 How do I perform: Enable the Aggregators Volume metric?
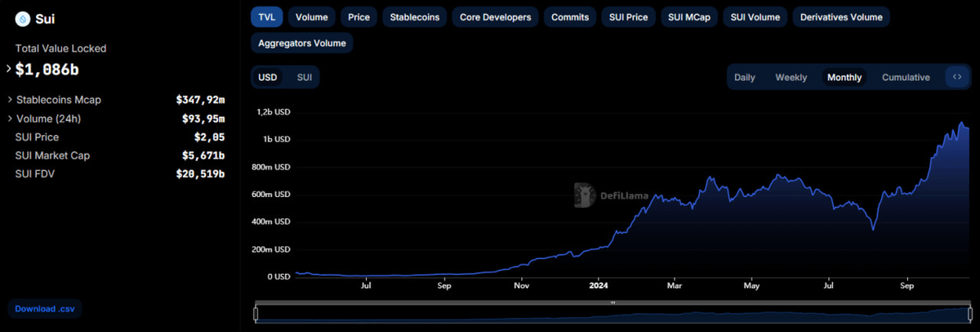coord(302,43)
